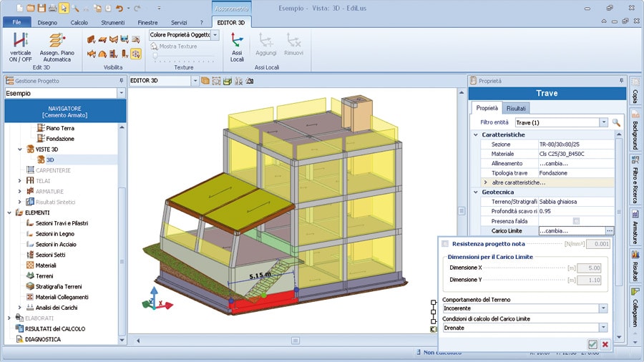Click the Dimensione X input field
Viewport: 644px width, 362px height.
click(x=589, y=268)
